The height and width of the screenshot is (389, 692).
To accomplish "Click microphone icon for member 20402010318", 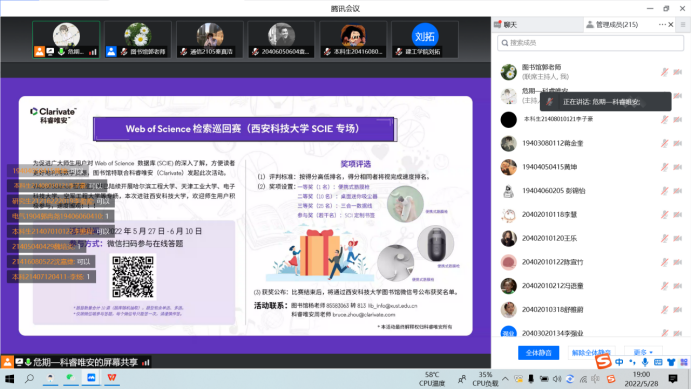I will coord(664,310).
